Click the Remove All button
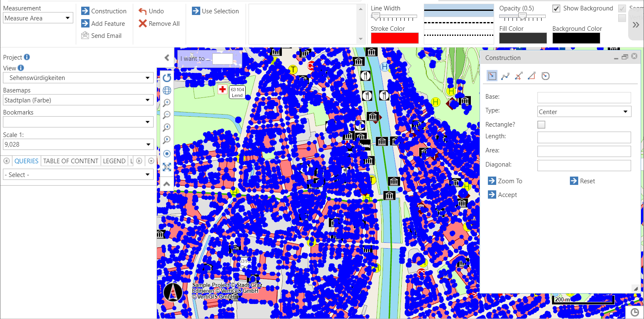644x319 pixels. [159, 24]
